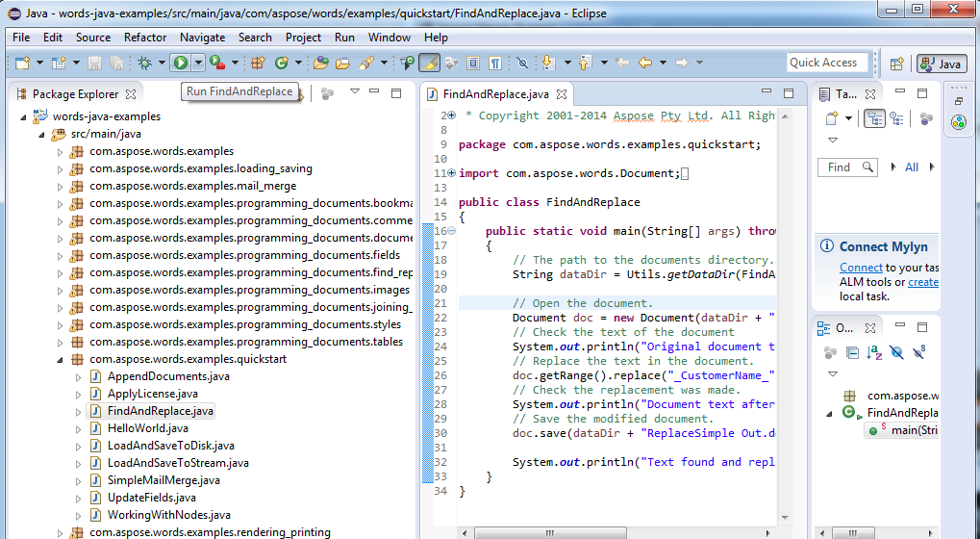Open dropdown next to New file icon
Viewport: 980px width, 539px height.
(x=39, y=63)
